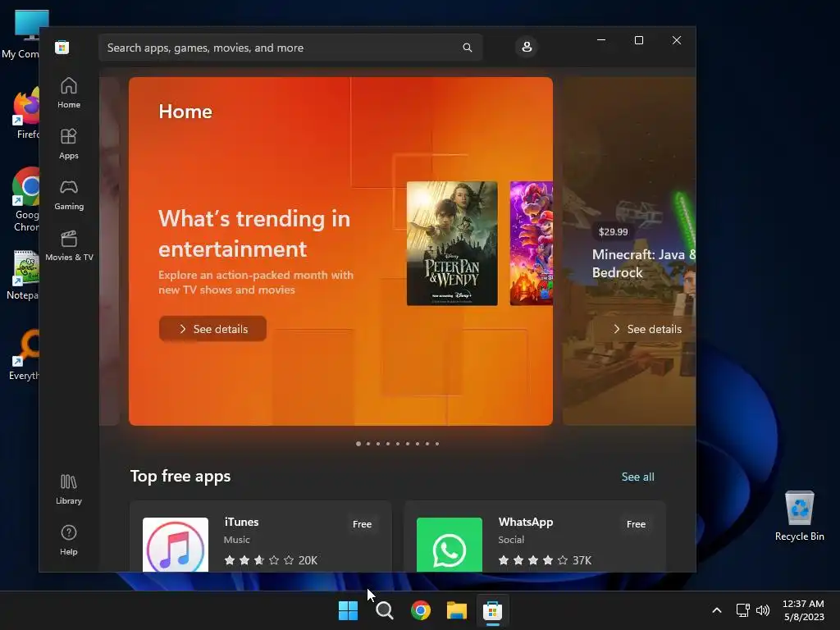Open the Windows Start menu
This screenshot has width=840, height=630.
tap(348, 610)
